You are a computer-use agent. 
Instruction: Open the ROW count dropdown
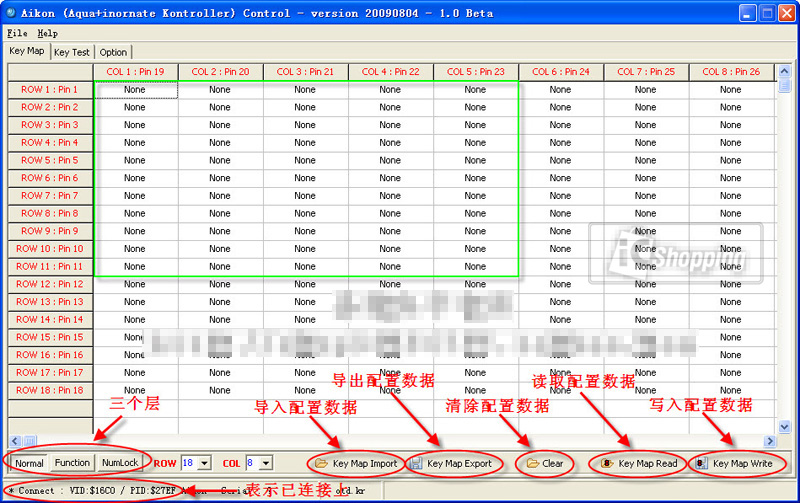coord(204,463)
